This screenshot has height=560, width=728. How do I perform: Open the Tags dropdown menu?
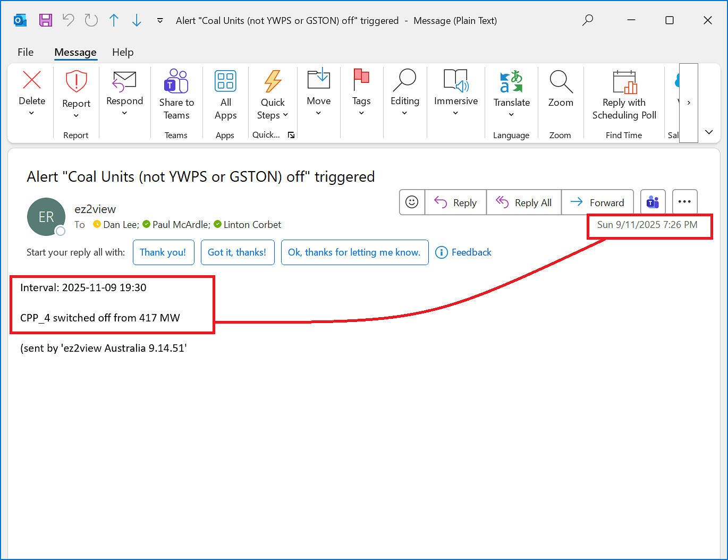pos(361,113)
